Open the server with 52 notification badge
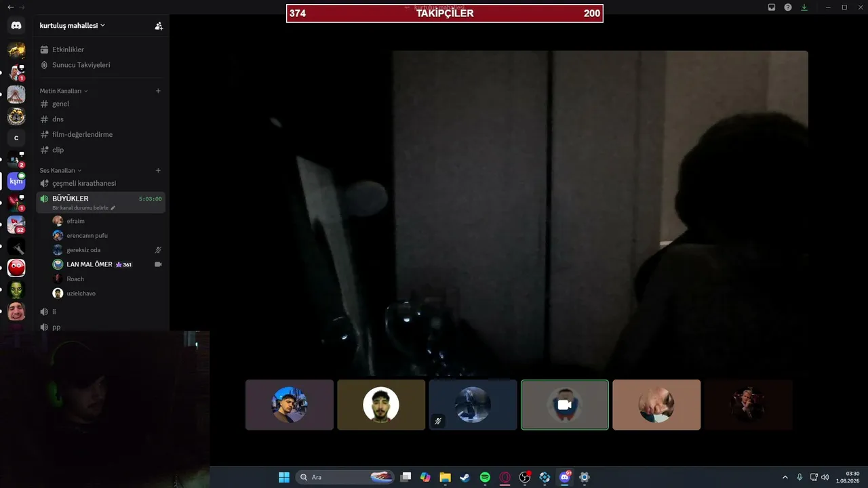This screenshot has width=868, height=488. 16,224
